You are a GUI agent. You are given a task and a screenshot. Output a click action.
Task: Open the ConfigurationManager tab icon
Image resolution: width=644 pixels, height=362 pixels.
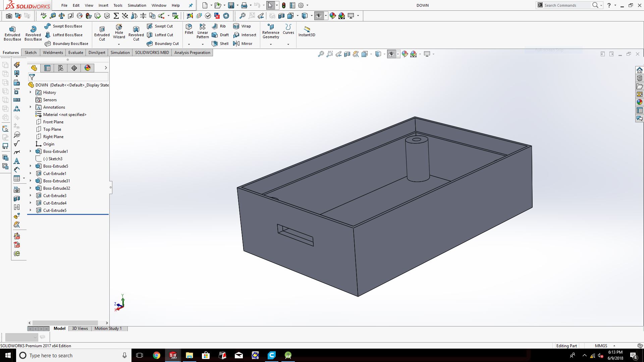point(61,68)
